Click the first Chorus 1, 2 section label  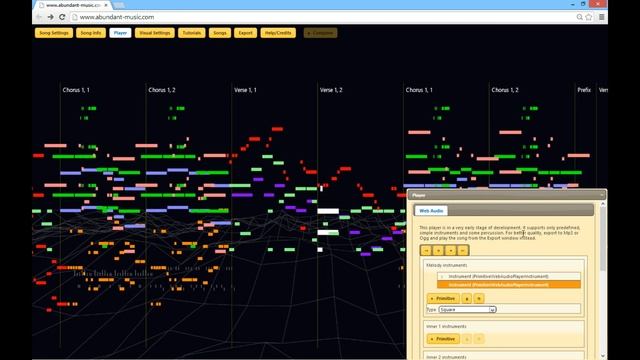pyautogui.click(x=162, y=90)
